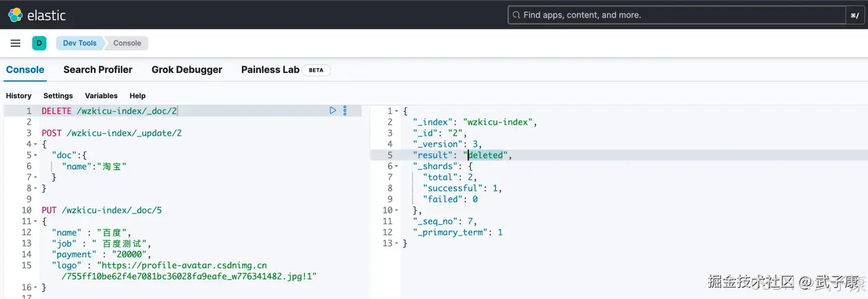
Task: Click the Dev Tools breadcrumb
Action: [79, 43]
